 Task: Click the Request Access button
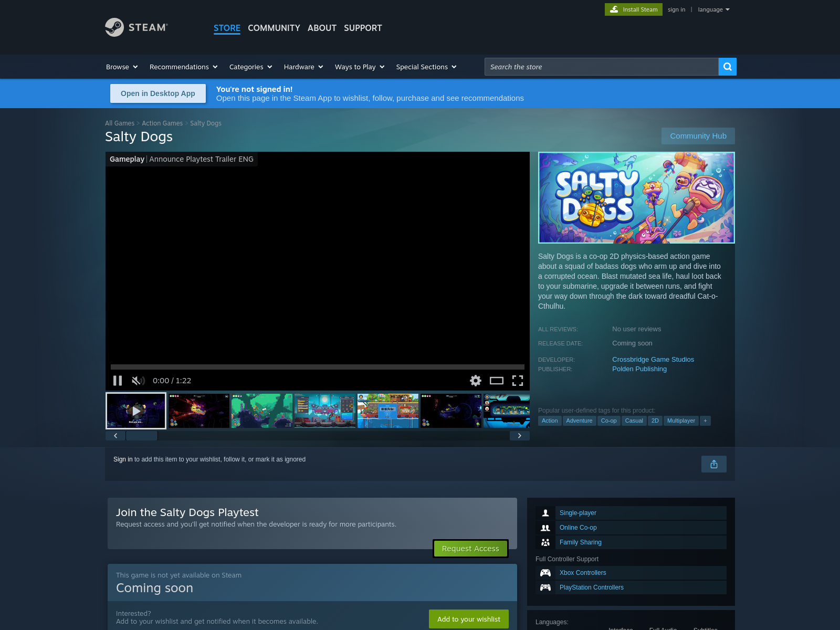click(470, 549)
